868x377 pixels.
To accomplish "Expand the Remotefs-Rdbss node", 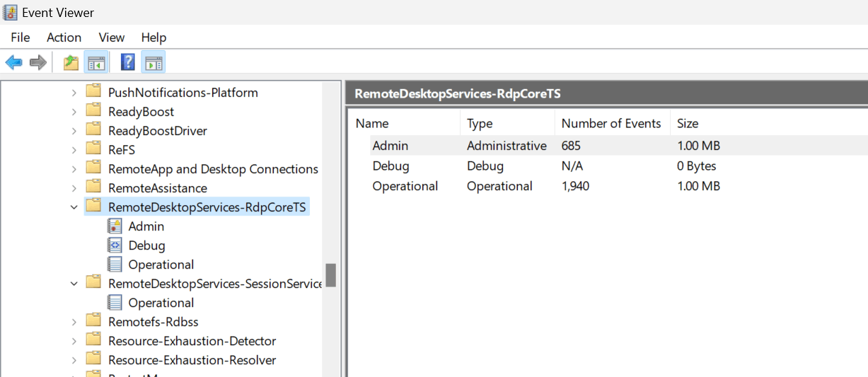I will pyautogui.click(x=74, y=322).
